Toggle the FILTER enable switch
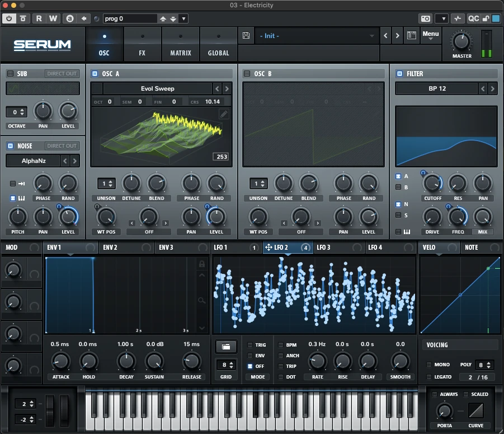504x434 pixels. (399, 74)
